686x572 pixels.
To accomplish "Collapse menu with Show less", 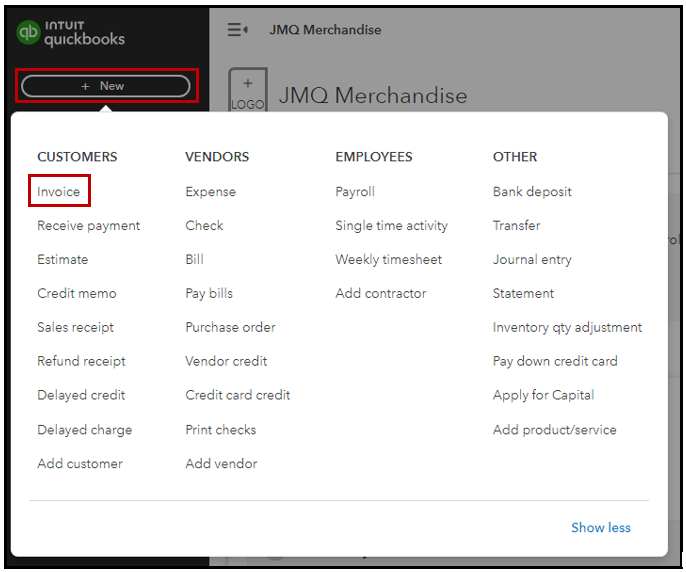I will pos(601,527).
